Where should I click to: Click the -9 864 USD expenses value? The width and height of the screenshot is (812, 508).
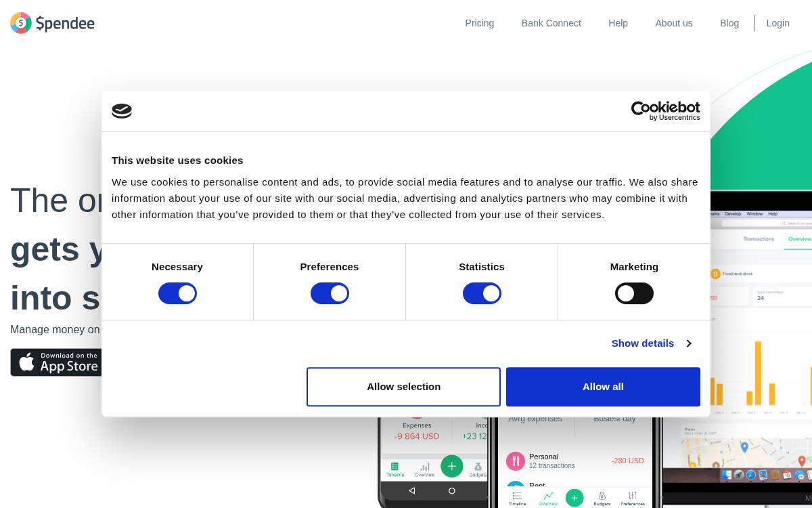417,436
